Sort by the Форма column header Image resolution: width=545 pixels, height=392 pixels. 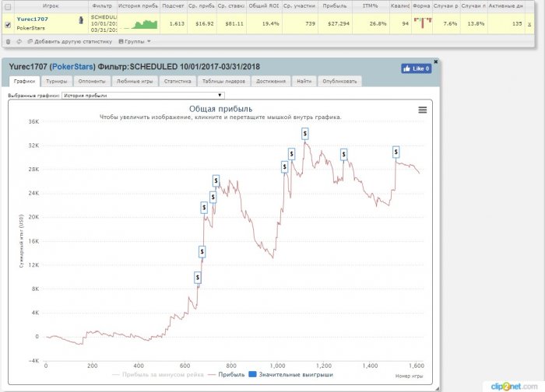[x=421, y=6]
